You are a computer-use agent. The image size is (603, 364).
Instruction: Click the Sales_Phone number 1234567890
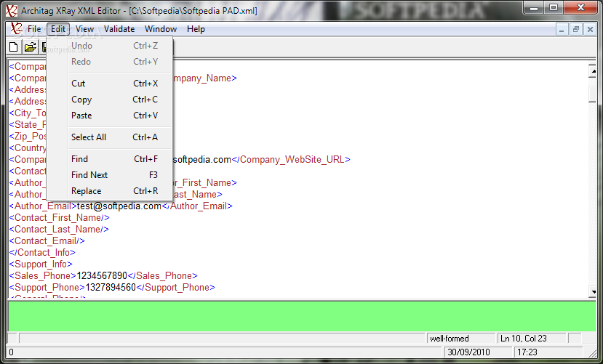click(102, 275)
